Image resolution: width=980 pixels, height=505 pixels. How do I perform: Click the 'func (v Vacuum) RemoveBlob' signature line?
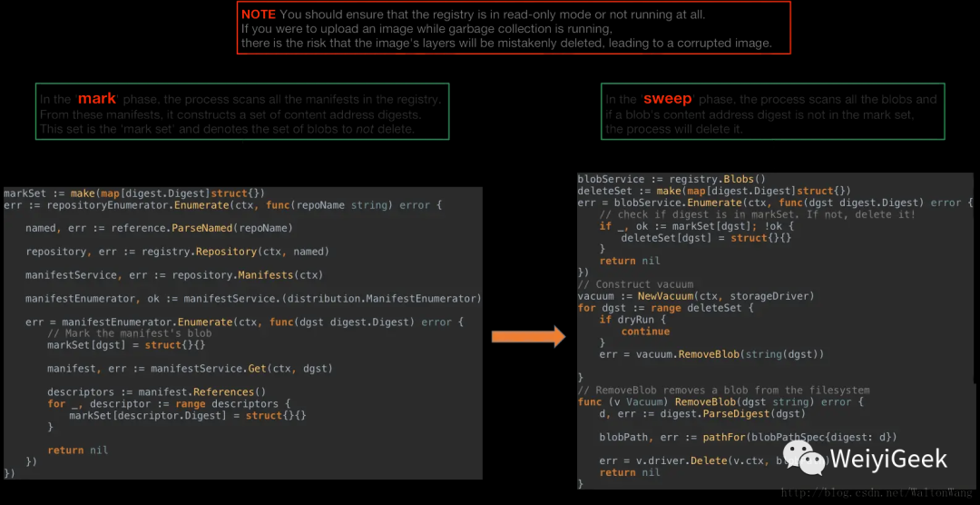click(720, 401)
